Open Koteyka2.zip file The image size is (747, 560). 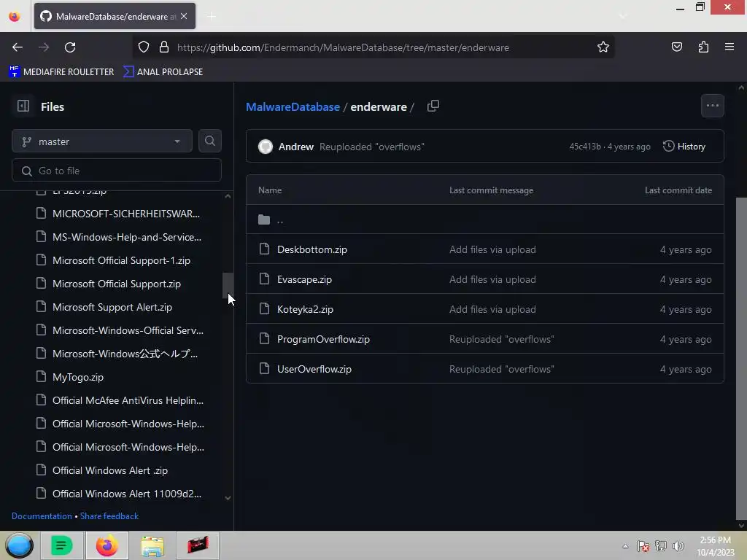[305, 309]
